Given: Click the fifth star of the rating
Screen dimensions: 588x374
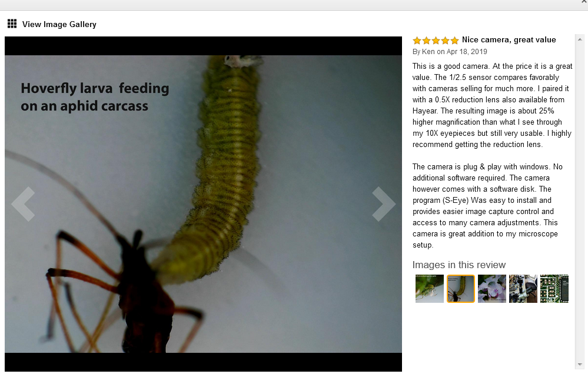Looking at the screenshot, I should click(454, 41).
